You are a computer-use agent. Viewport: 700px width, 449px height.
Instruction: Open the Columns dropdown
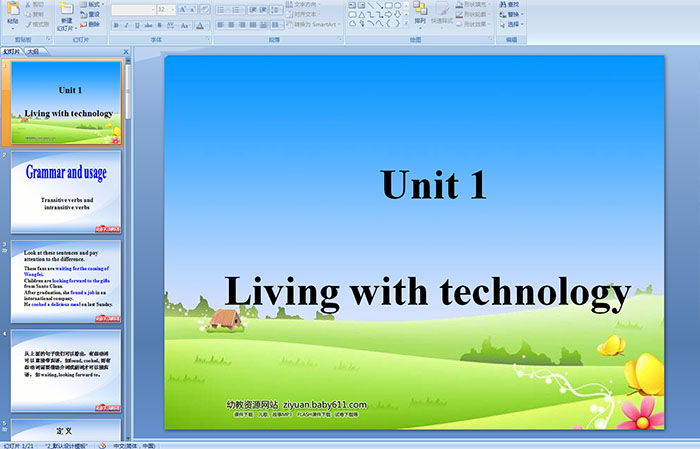click(x=277, y=25)
